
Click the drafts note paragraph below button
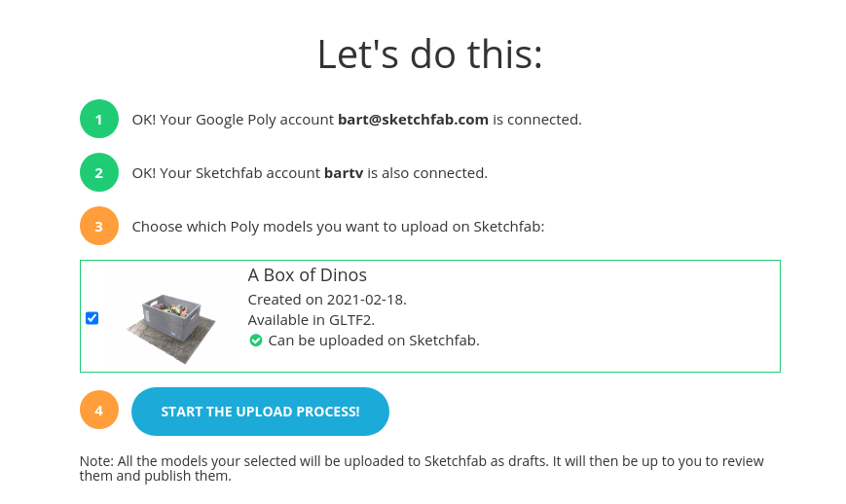pyautogui.click(x=422, y=468)
